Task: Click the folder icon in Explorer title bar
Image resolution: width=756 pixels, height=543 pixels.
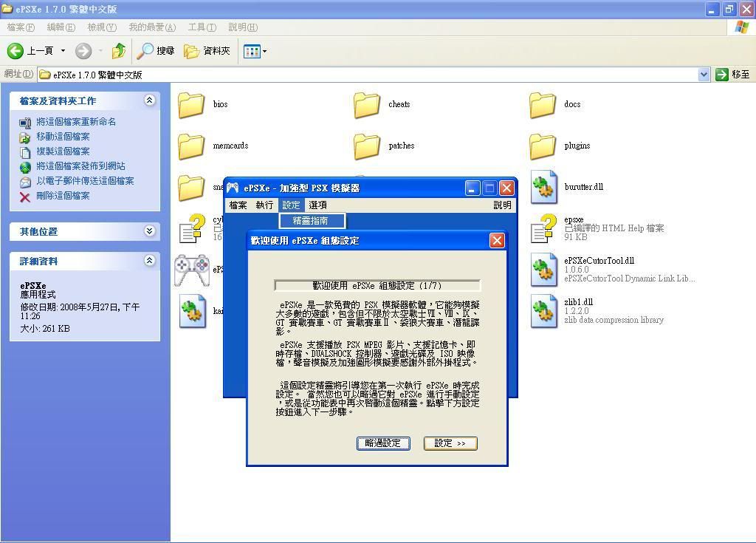Action: click(7, 9)
